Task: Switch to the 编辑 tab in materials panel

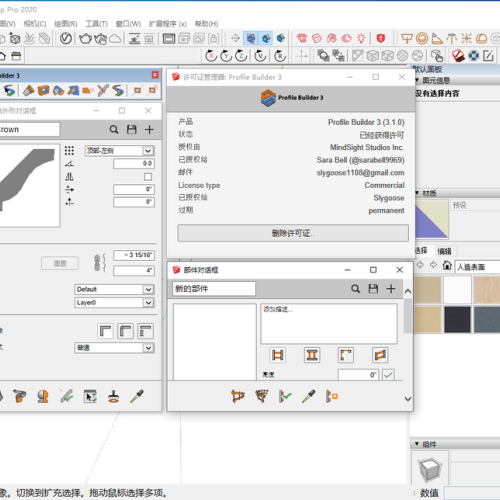Action: click(x=445, y=251)
